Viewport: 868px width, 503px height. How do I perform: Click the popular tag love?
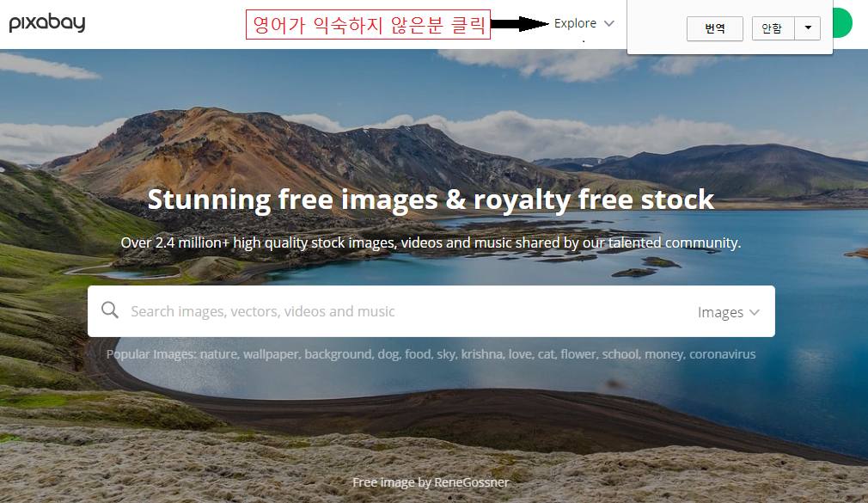pos(520,354)
